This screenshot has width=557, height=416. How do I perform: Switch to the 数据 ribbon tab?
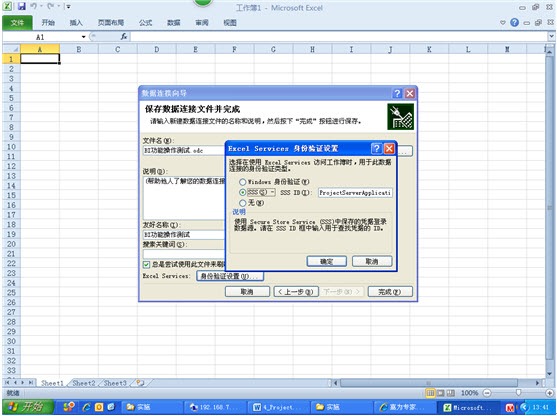tap(174, 23)
